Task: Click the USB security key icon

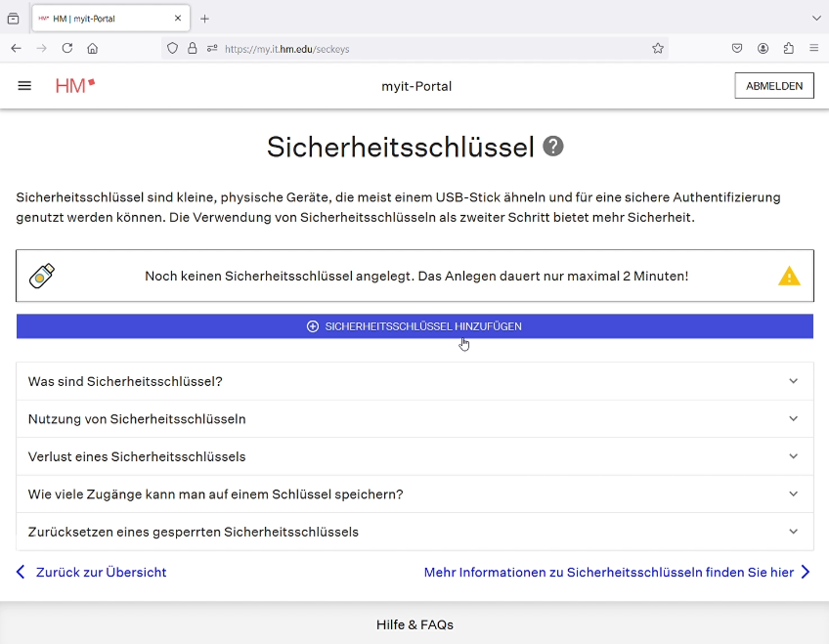Action: click(42, 277)
